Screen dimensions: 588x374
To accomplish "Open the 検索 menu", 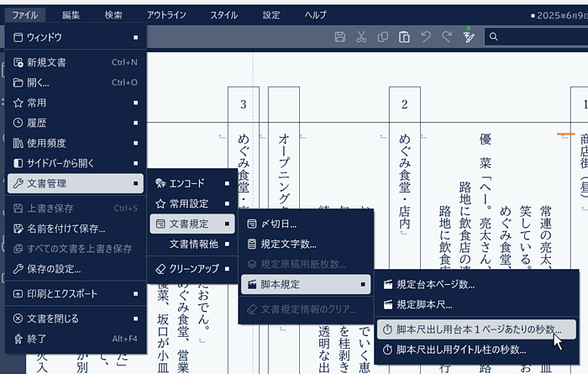I will [113, 15].
